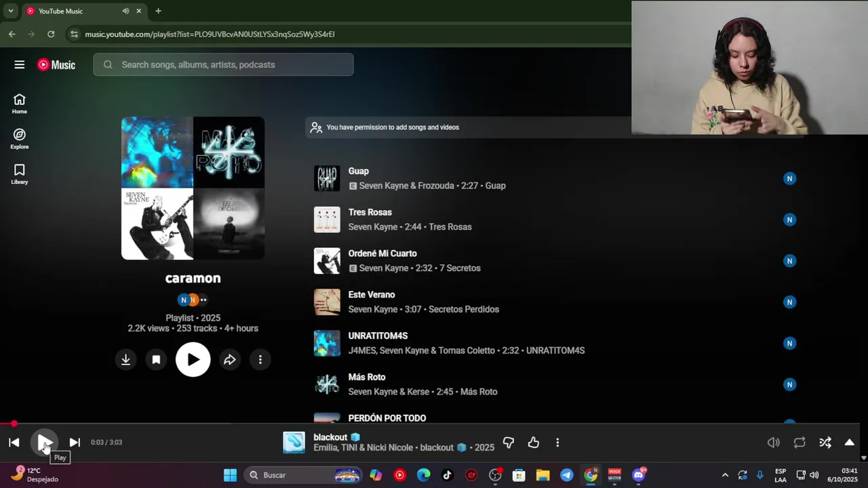Go to Home in sidebar
The height and width of the screenshot is (488, 868).
coord(20,104)
